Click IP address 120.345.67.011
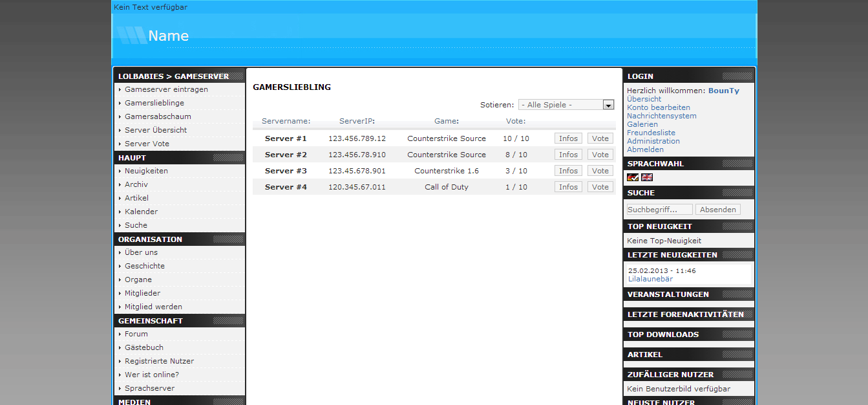Viewport: 868px width, 405px height. coord(357,187)
